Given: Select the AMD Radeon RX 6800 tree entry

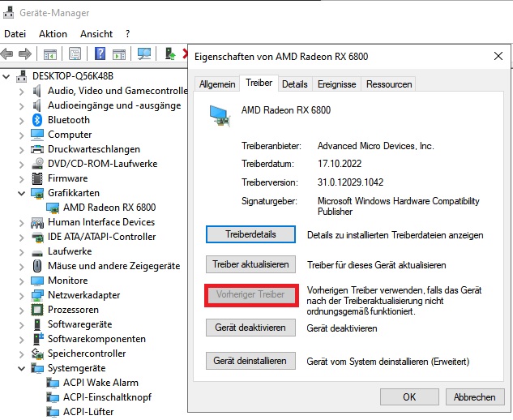Looking at the screenshot, I should 109,208.
